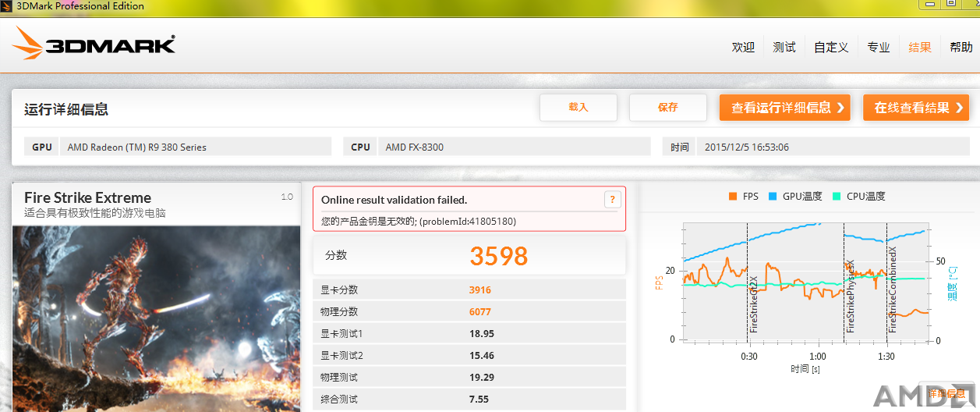
Task: Click the CPU label
Action: (360, 147)
